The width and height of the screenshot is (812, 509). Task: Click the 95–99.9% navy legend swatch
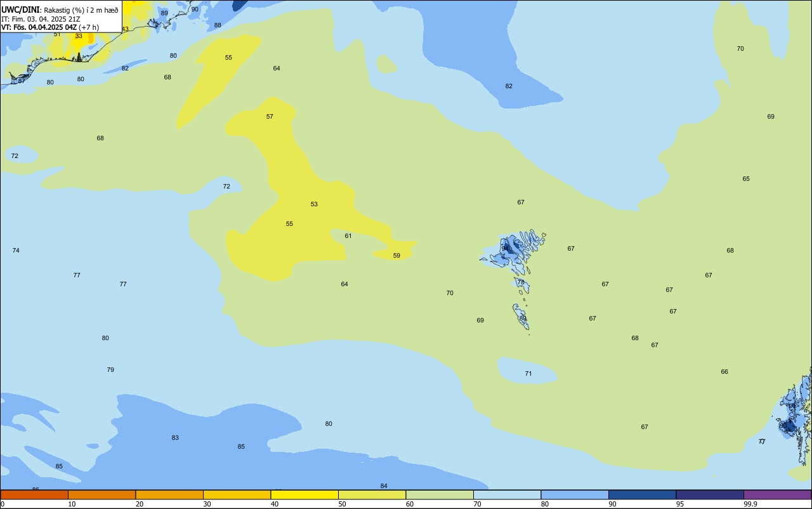710,494
